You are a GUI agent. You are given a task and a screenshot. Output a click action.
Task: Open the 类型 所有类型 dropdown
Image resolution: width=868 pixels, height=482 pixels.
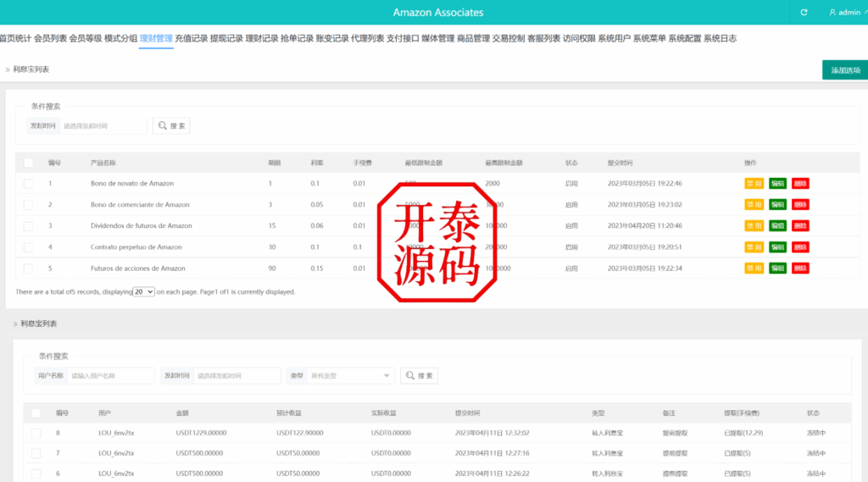[350, 376]
